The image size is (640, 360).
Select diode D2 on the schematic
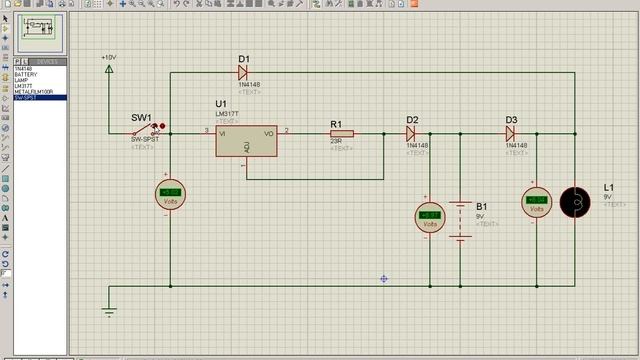[411, 133]
